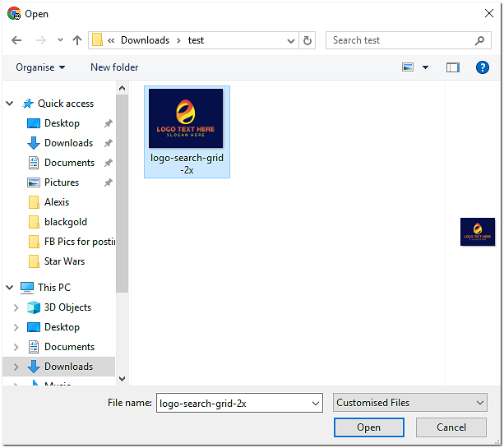Screen dimensions: 504x448
Task: Click the Back navigation arrow
Action: [16, 40]
